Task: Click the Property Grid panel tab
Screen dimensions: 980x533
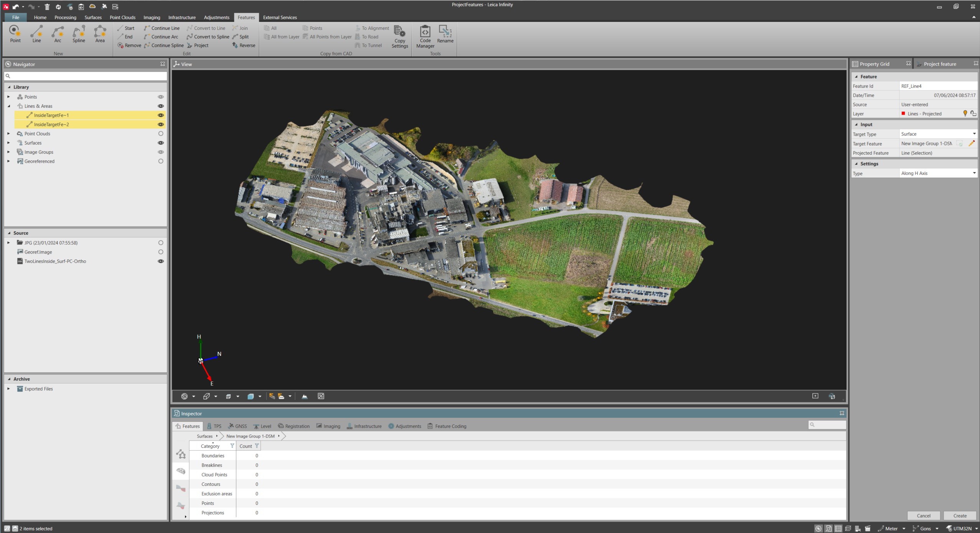Action: [875, 64]
